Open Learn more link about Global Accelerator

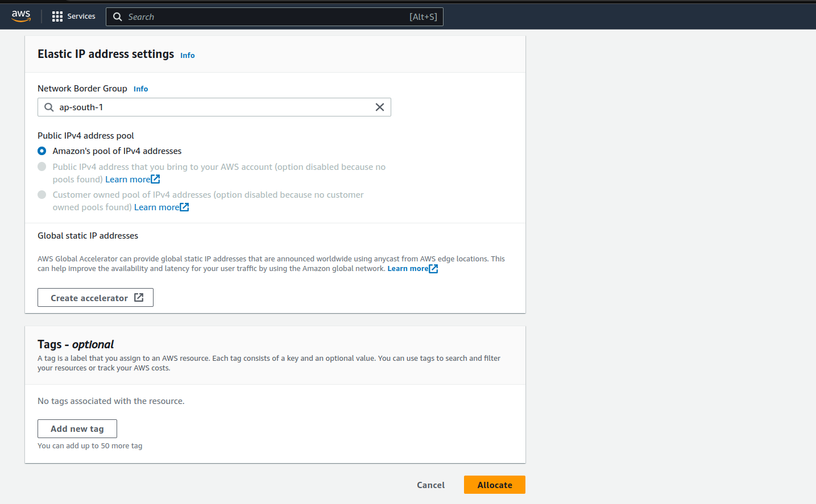408,269
